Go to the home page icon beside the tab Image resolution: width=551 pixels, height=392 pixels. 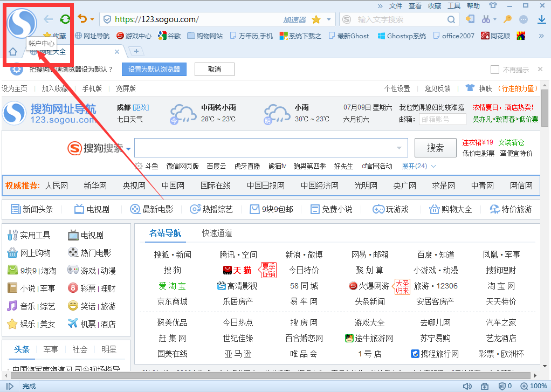coord(13,52)
